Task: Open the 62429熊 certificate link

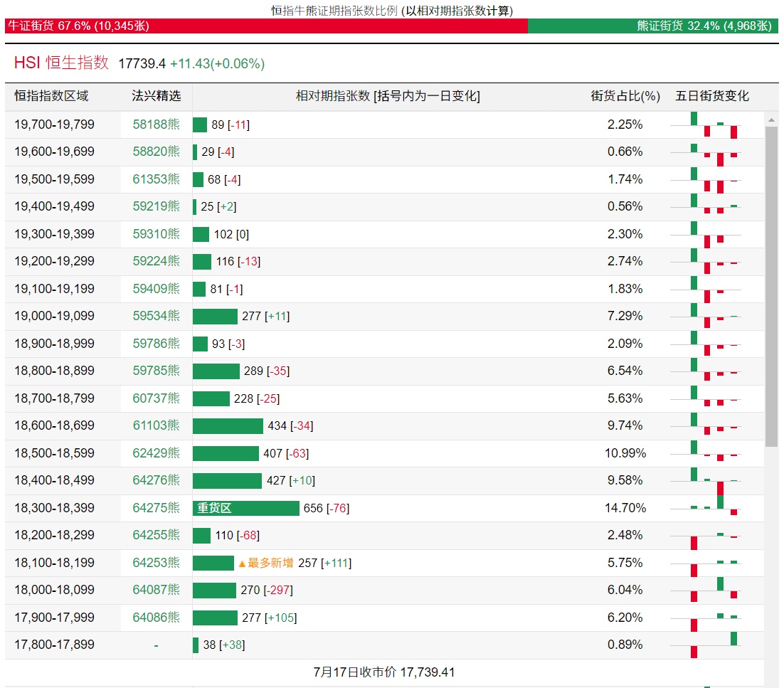Action: coord(156,453)
